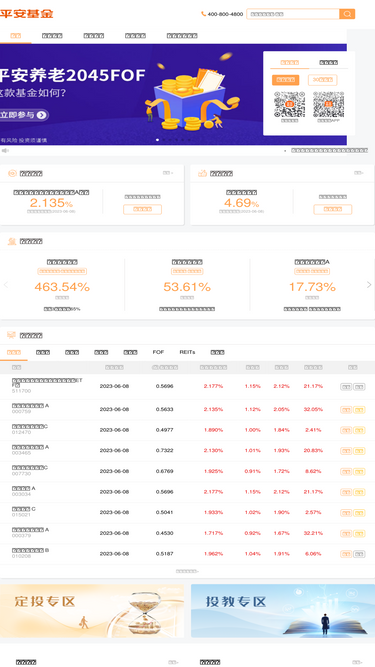Click the 平安基金 logo
The width and height of the screenshot is (375, 667).
click(x=27, y=14)
